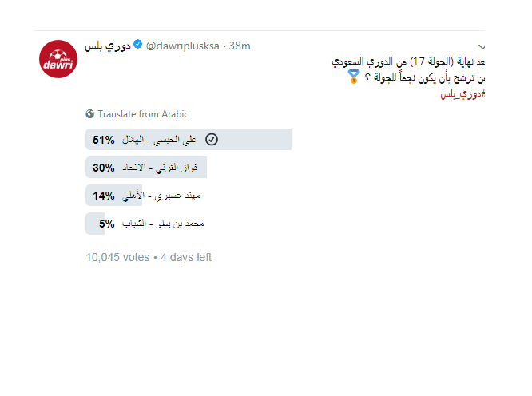Click the medal emoji in the tweet
This screenshot has height=396, width=532.
[x=354, y=77]
